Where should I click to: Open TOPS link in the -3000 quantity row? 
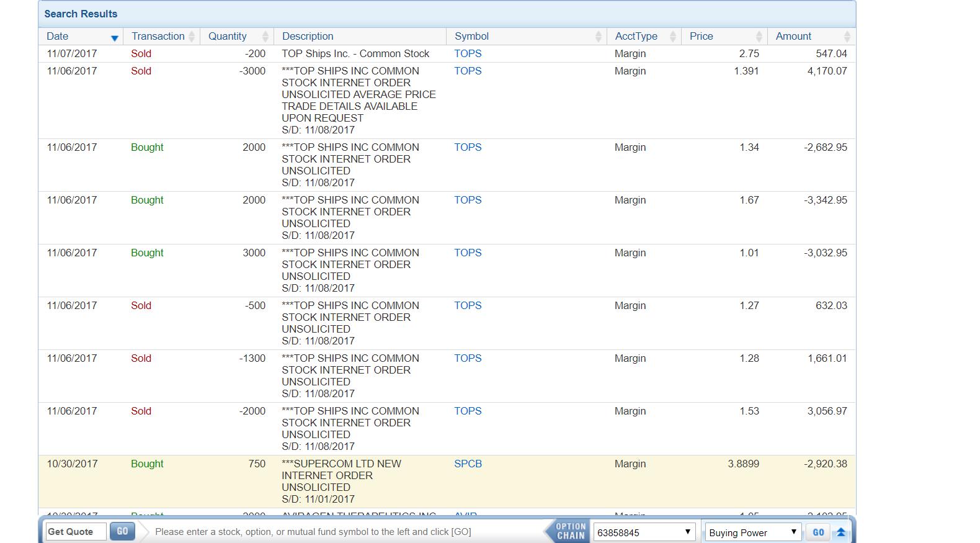(x=468, y=71)
